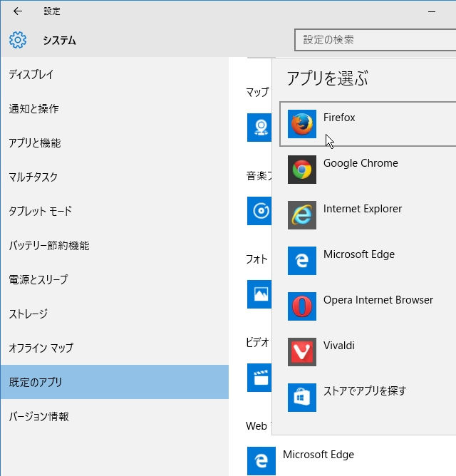Viewport: 456px width, 476px height.
Task: Select 既定のアプリ in sidebar
Action: (x=115, y=382)
